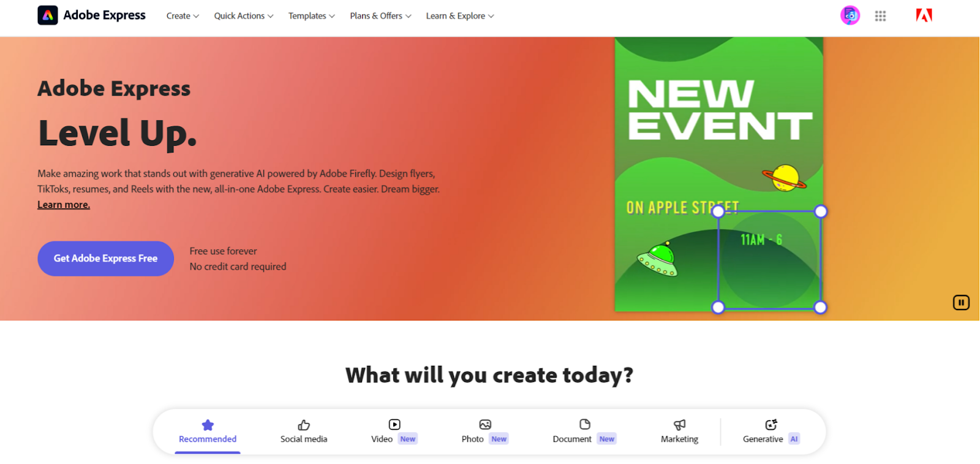Expand the Templates dropdown menu
Screen dimensions: 980x464
[x=312, y=16]
